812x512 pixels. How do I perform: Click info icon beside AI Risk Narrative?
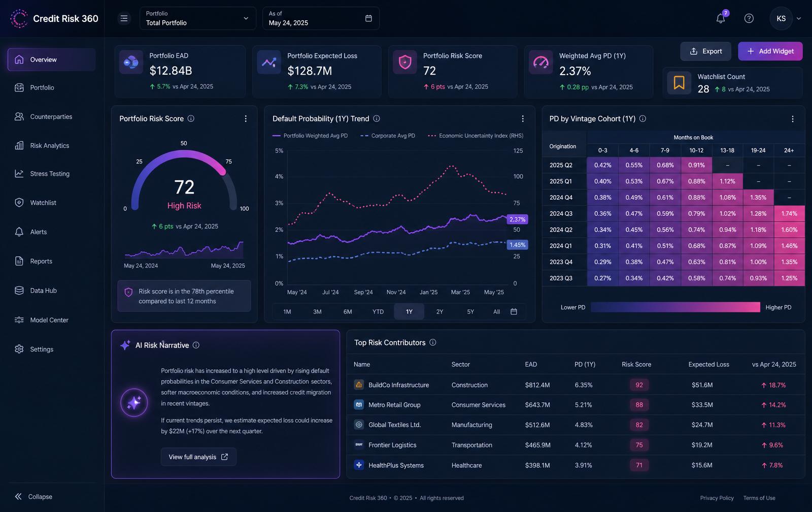click(x=196, y=345)
